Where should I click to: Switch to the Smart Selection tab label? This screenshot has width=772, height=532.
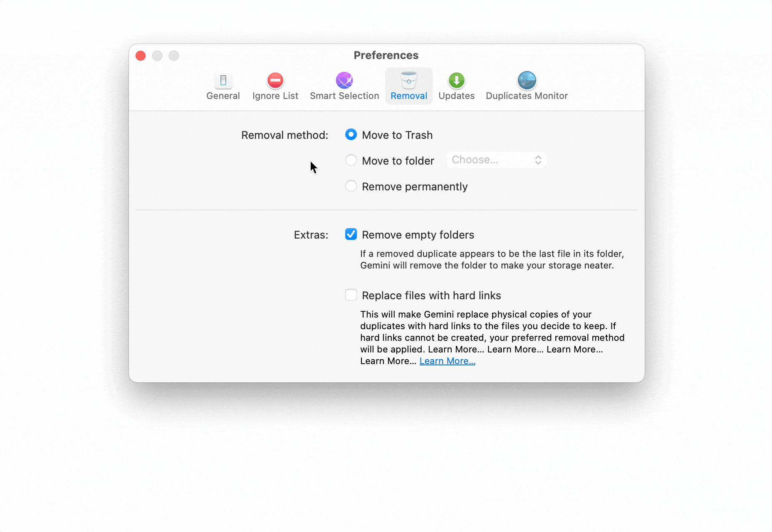click(x=344, y=96)
